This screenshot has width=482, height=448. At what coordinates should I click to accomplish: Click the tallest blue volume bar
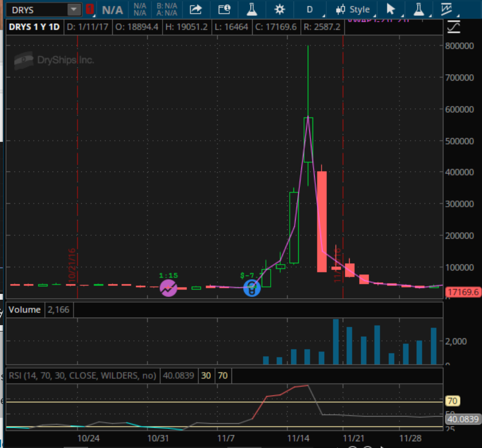click(x=336, y=342)
